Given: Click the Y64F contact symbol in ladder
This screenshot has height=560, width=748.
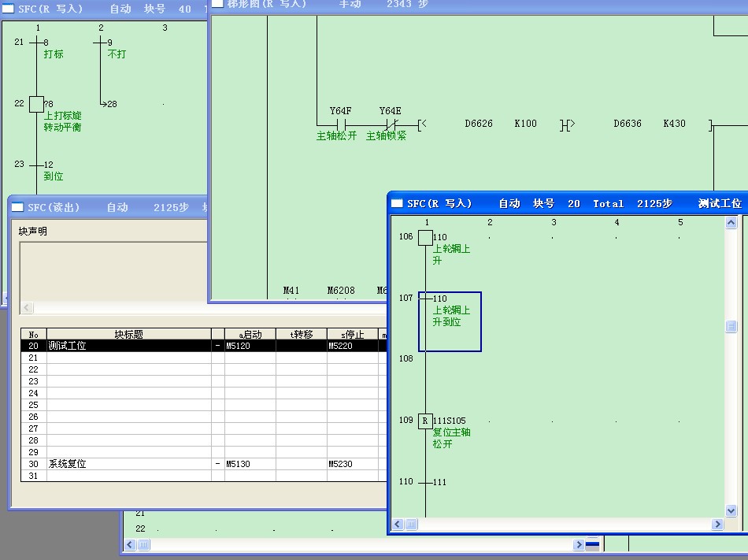Looking at the screenshot, I should 341,124.
